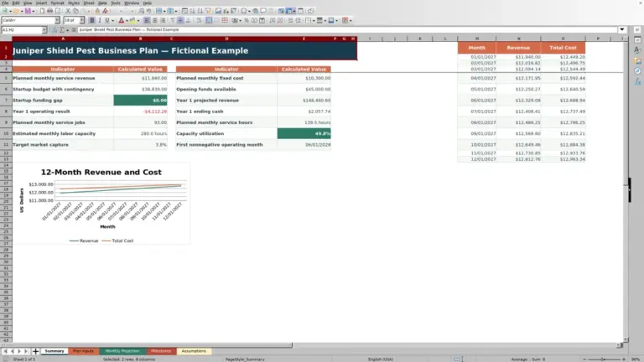Screen dimensions: 644x362
Task: Select column A header
Action: pos(63,39)
